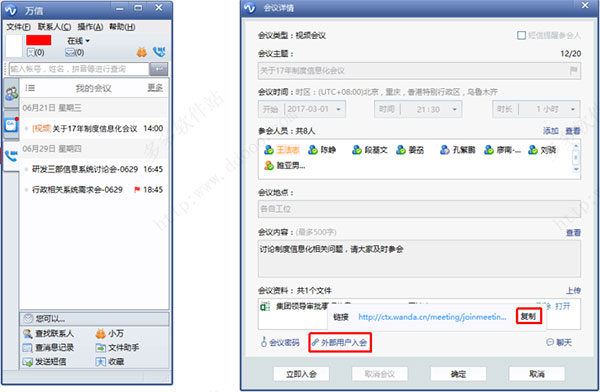
Task: Click participant 睢亚男 in attendee list
Action: click(285, 165)
